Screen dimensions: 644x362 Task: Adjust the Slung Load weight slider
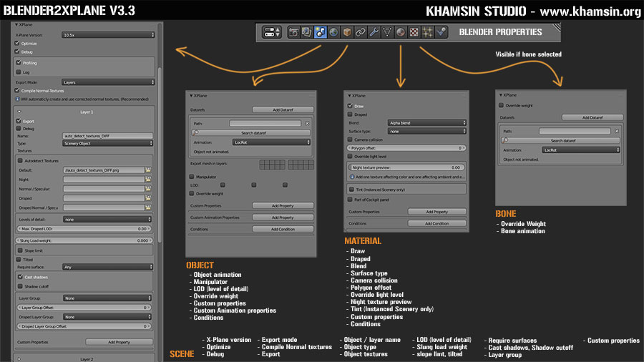(x=84, y=241)
